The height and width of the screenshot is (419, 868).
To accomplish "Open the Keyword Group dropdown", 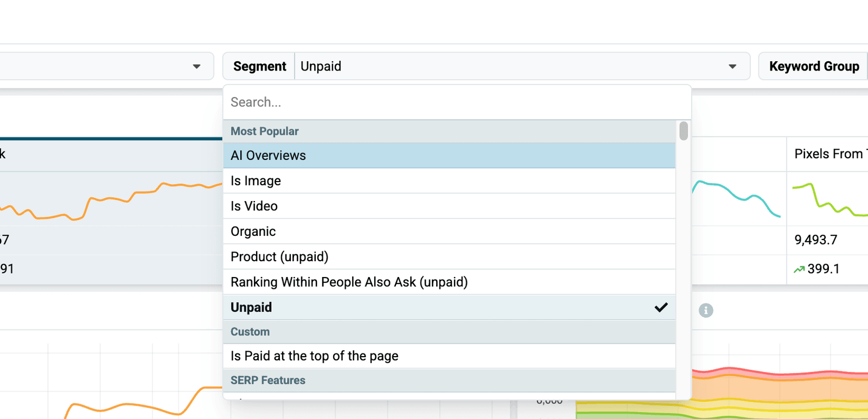I will point(814,66).
